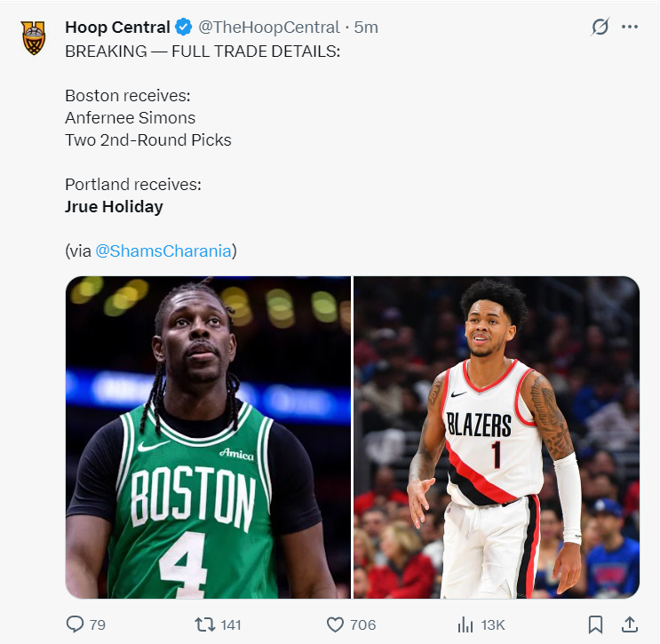Click the 706 likes count
The width and height of the screenshot is (660, 644).
pos(362,625)
